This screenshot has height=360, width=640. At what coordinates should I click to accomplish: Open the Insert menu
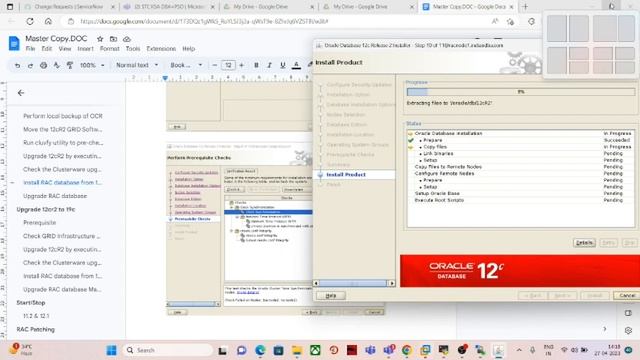coord(85,49)
